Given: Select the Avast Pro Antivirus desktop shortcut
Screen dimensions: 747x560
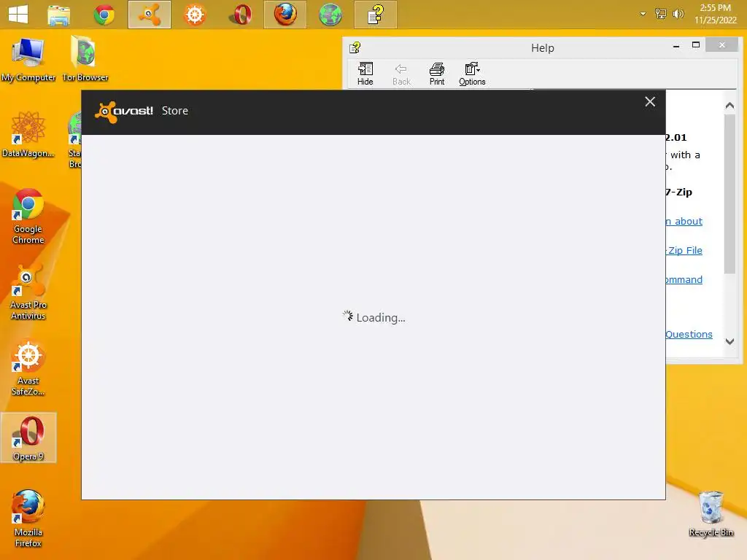Looking at the screenshot, I should pos(28,292).
